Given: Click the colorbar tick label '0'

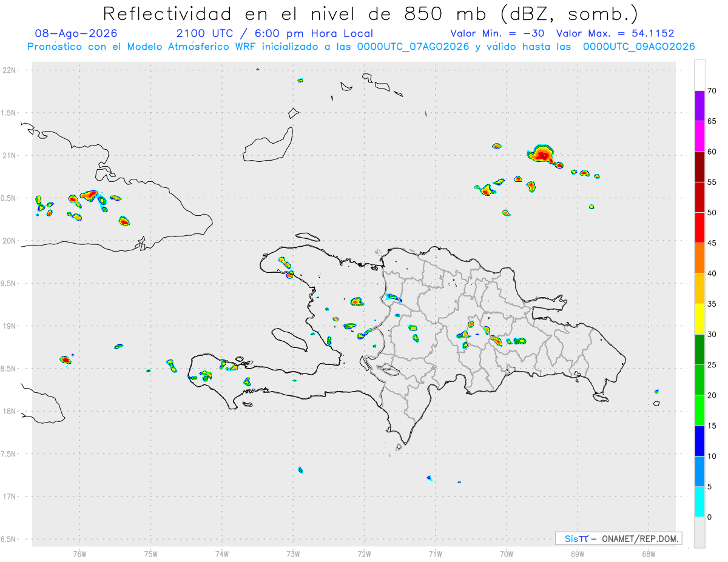Looking at the screenshot, I should coord(710,517).
